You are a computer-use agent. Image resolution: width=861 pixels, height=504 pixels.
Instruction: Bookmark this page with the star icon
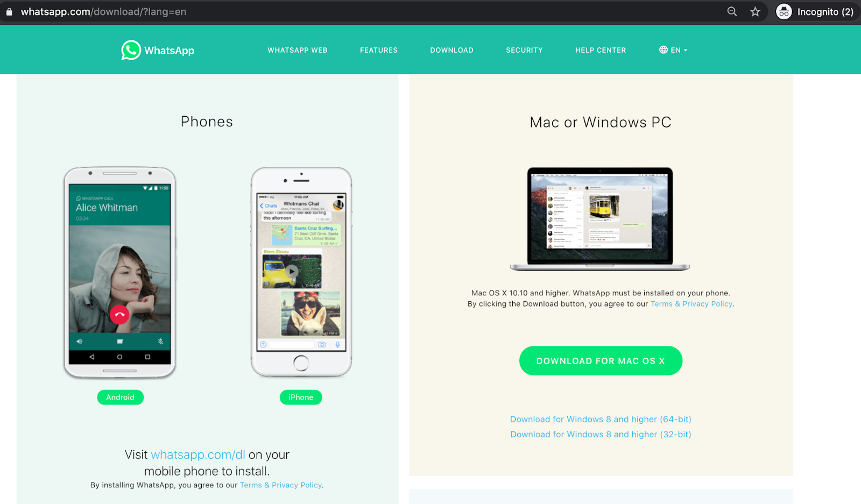coord(756,12)
